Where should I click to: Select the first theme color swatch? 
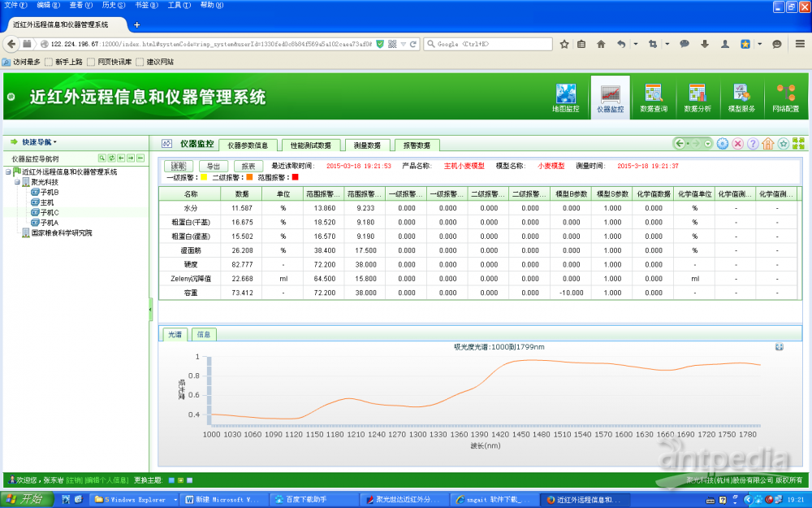(171, 480)
